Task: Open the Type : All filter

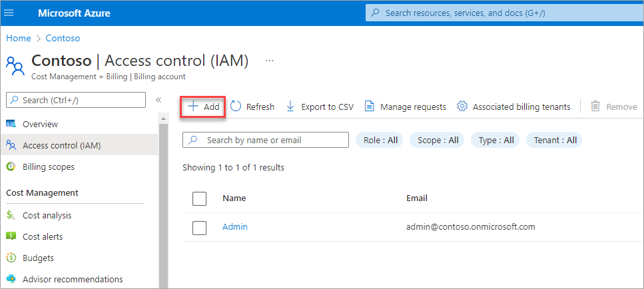Action: (x=495, y=140)
